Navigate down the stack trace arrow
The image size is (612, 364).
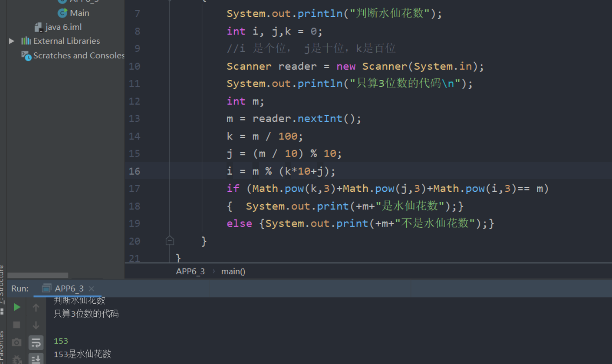(x=36, y=325)
